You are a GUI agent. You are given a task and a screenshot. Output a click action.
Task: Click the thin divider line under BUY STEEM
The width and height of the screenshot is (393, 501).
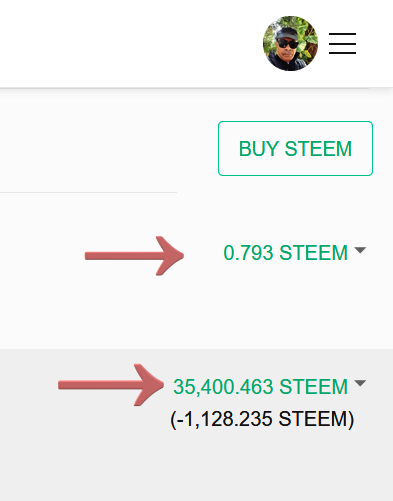pyautogui.click(x=88, y=192)
